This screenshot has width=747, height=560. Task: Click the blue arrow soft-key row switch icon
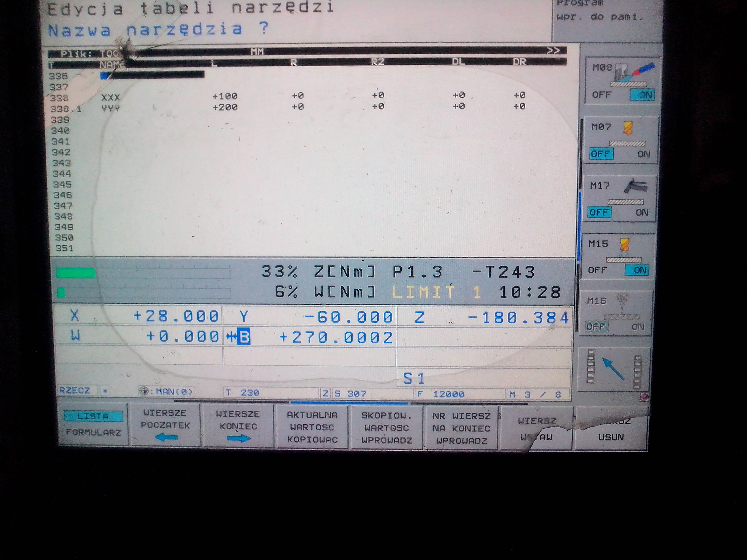[x=614, y=369]
